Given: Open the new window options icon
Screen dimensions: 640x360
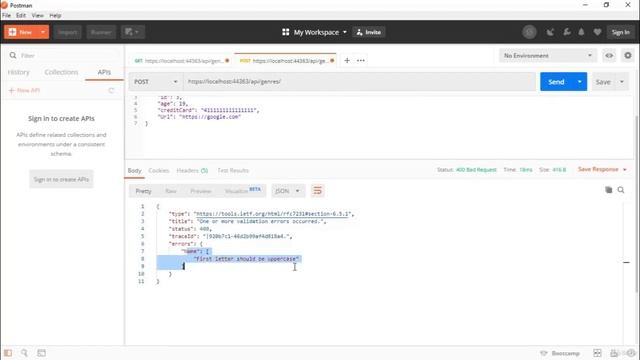Looking at the screenshot, I should (x=132, y=32).
